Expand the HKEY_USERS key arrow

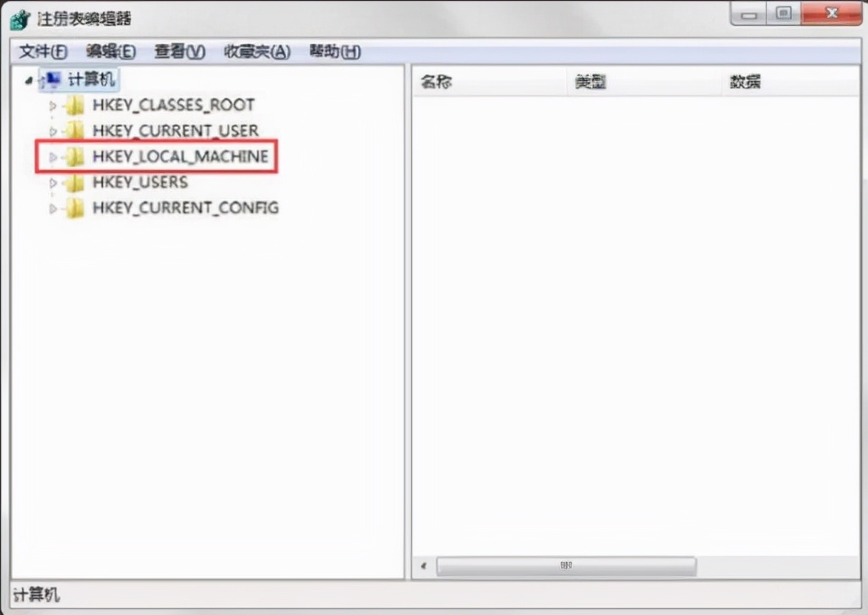(53, 182)
